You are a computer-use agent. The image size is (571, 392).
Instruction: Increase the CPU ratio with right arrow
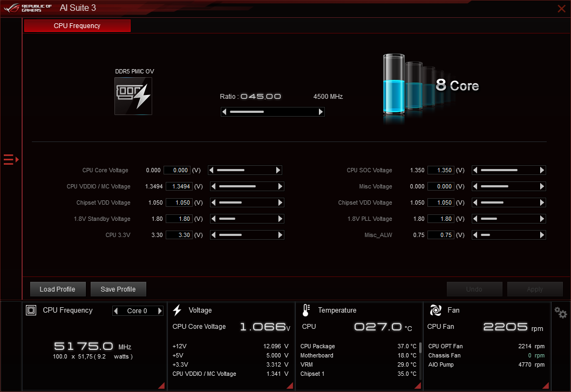point(321,112)
